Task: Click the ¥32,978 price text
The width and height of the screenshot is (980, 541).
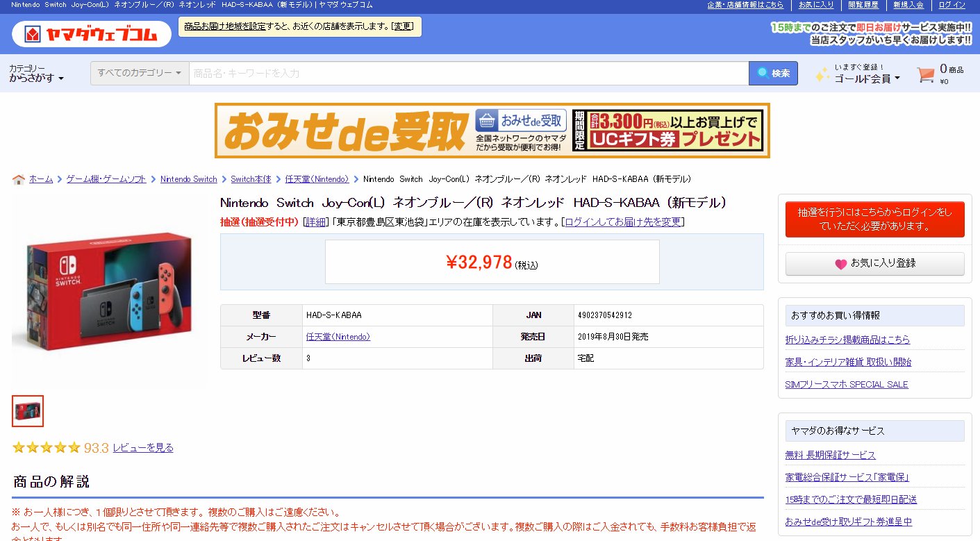Action: [479, 263]
